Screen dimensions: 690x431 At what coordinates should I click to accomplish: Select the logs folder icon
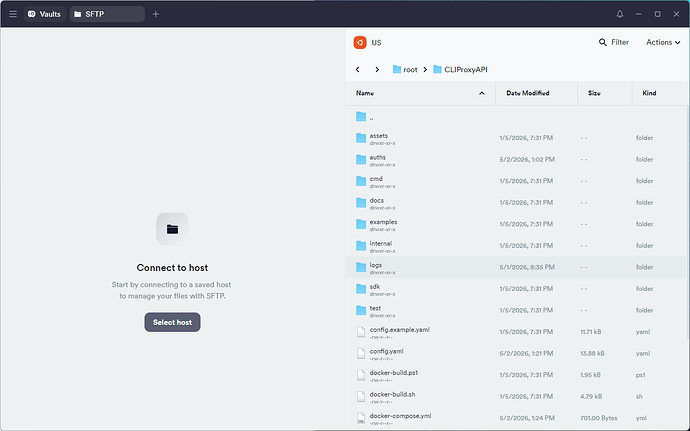[x=361, y=267]
